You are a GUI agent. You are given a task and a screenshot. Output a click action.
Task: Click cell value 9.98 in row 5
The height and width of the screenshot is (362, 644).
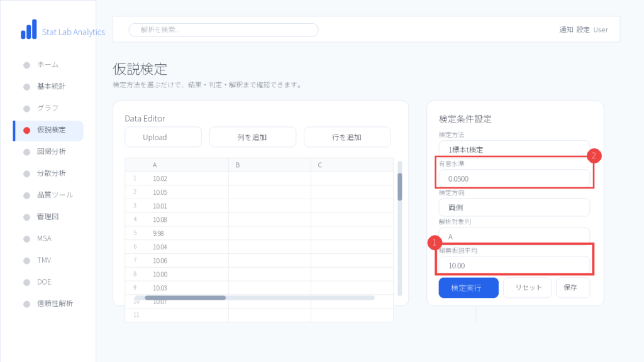158,233
